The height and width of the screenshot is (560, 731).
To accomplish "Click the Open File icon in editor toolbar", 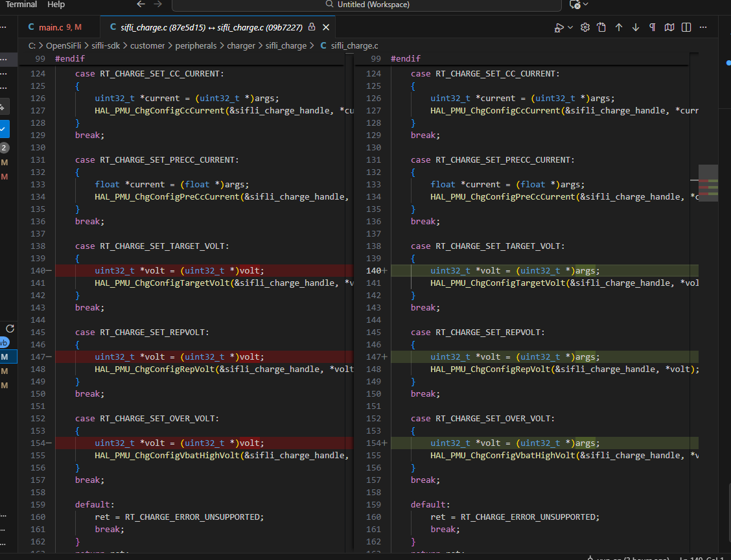I will [x=602, y=27].
